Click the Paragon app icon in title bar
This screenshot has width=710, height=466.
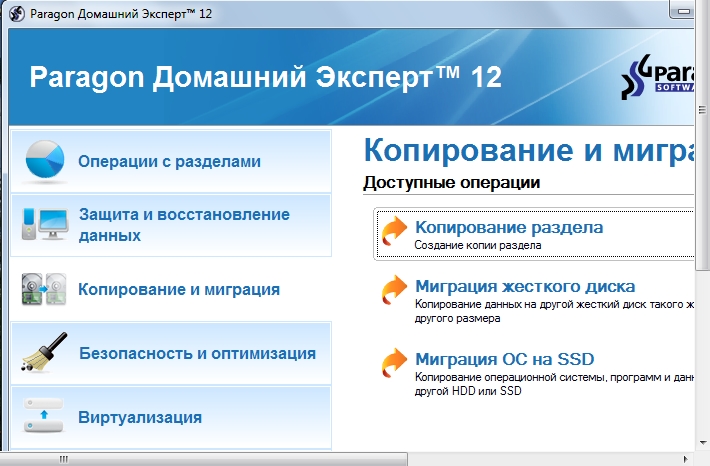tap(17, 14)
